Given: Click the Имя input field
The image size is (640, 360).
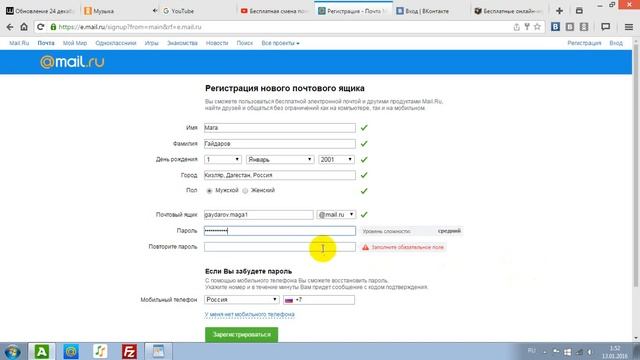Looking at the screenshot, I should (x=280, y=128).
